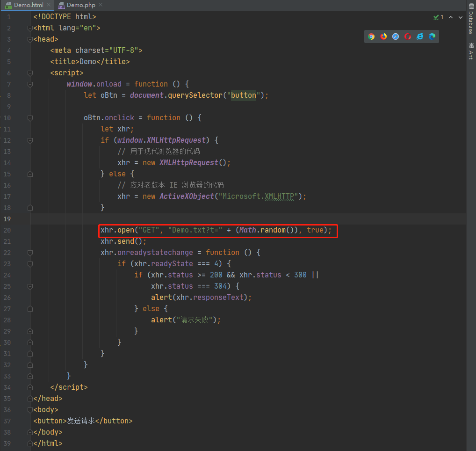Click the closing </script> tag

point(69,387)
